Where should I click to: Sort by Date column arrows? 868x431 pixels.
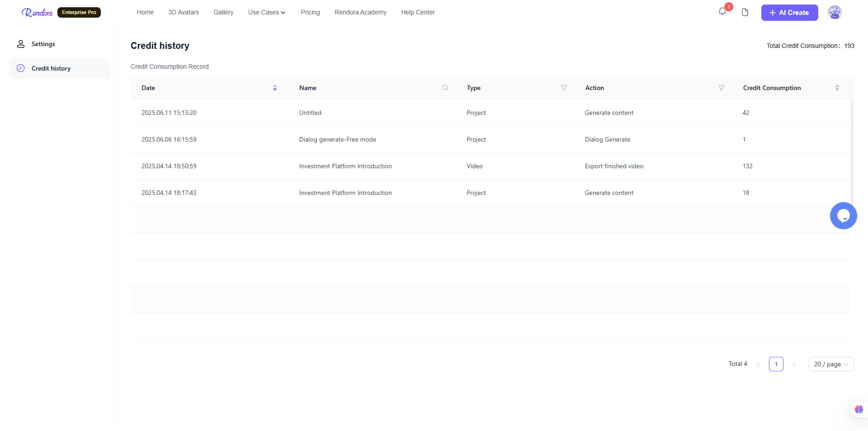[x=274, y=88]
